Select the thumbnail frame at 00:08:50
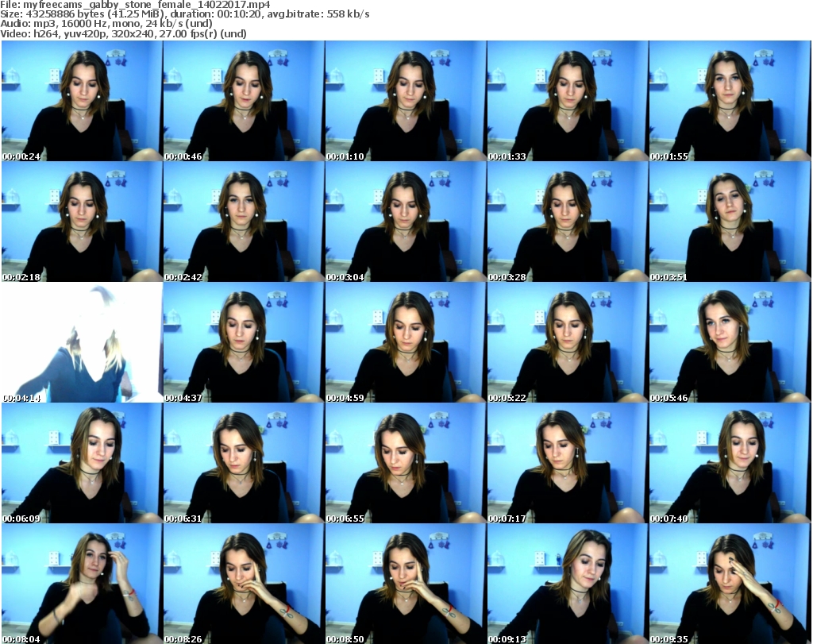This screenshot has height=644, width=813. tap(406, 584)
